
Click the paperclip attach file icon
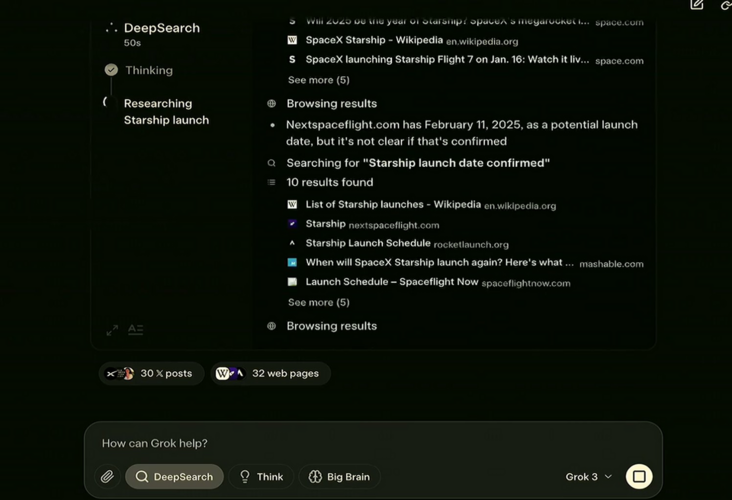pos(107,477)
